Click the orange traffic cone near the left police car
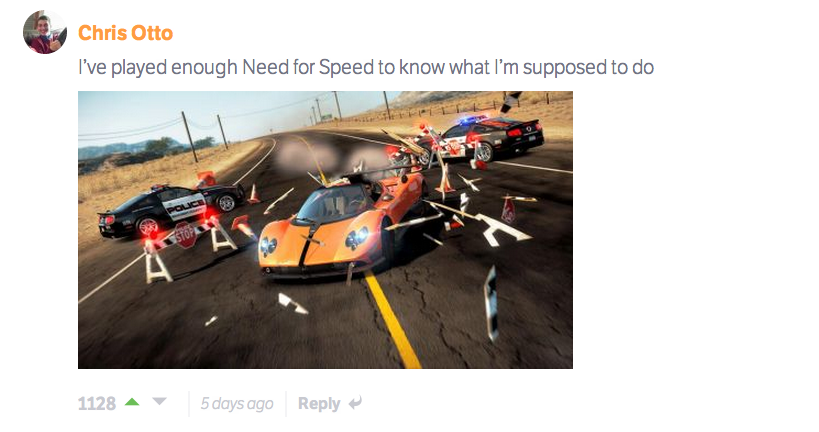This screenshot has width=819, height=432. 254,194
